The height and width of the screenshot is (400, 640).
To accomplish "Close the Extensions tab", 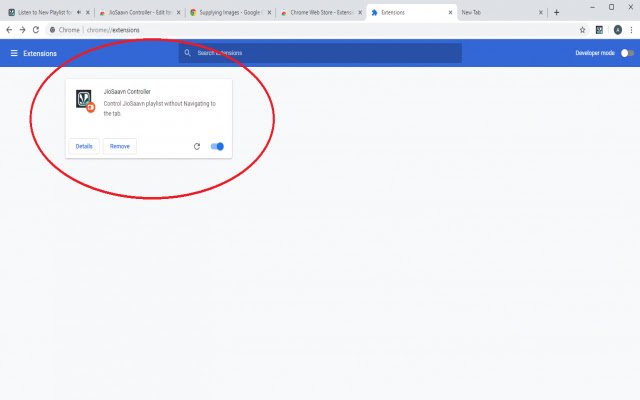I will tap(450, 13).
